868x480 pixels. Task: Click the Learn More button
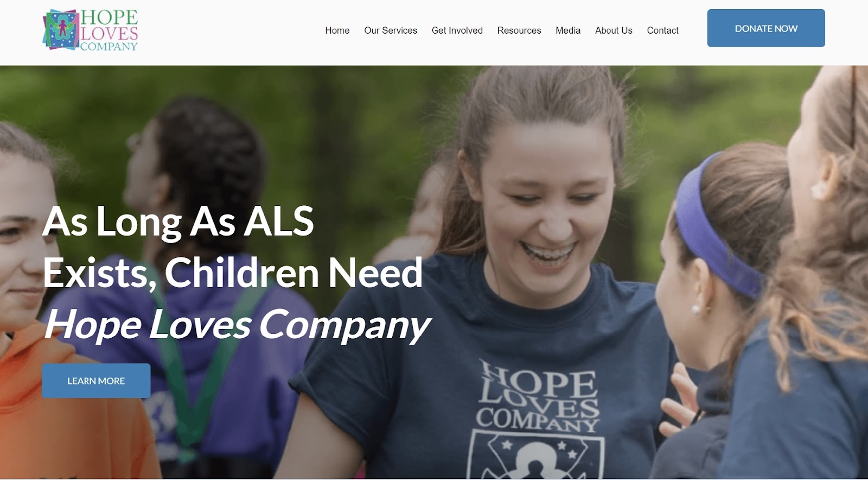pyautogui.click(x=96, y=381)
